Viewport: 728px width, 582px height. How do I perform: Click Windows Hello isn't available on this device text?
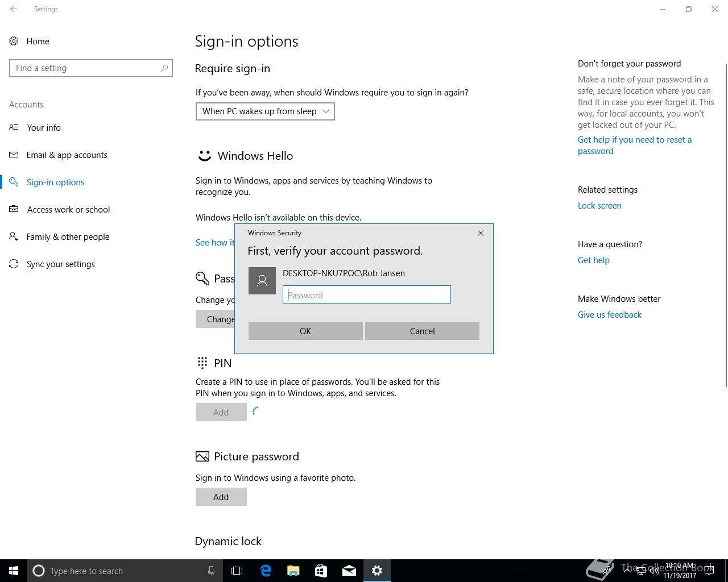click(278, 217)
